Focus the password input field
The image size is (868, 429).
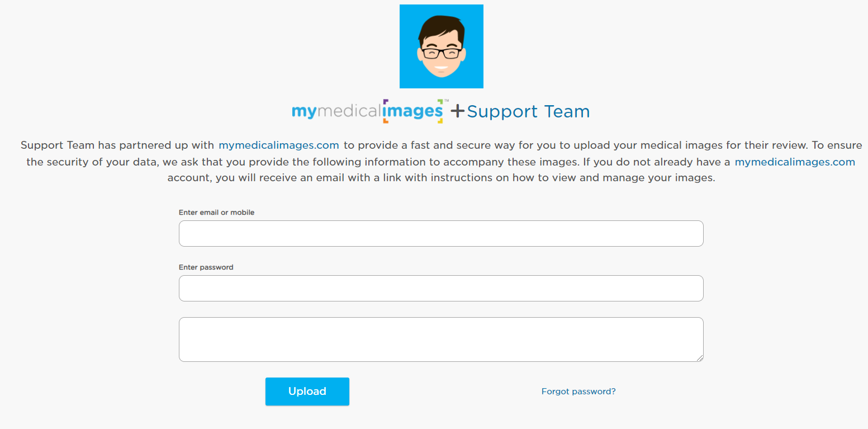pos(440,288)
